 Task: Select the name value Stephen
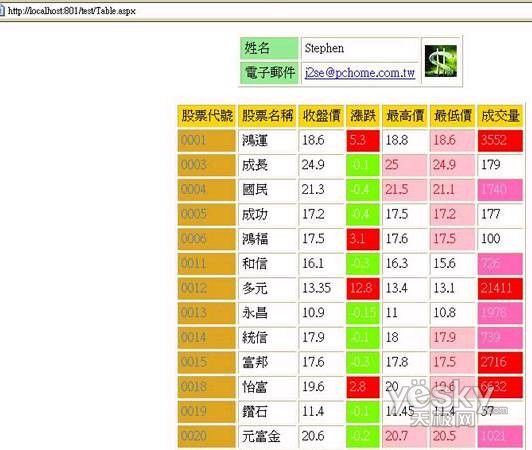click(x=324, y=48)
